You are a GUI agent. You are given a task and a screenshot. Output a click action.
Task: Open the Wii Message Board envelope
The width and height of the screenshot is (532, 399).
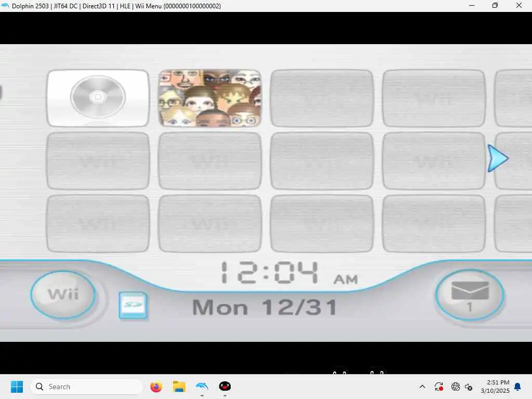(x=470, y=295)
